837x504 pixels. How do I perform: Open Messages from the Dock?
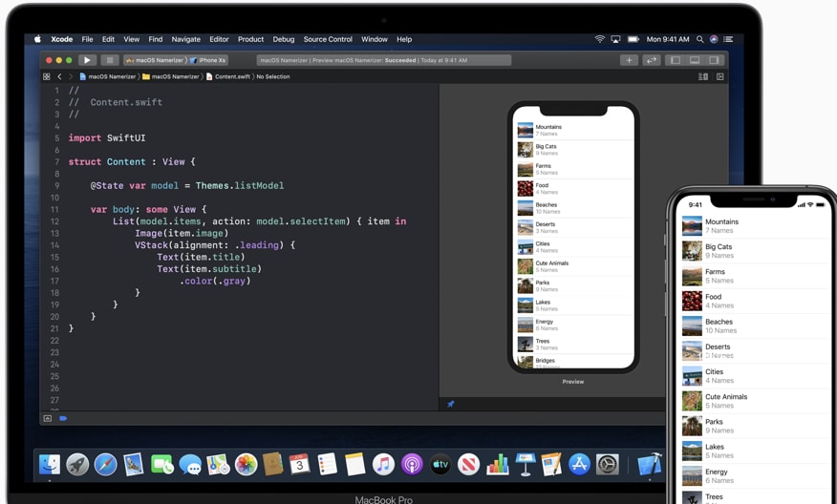(190, 465)
